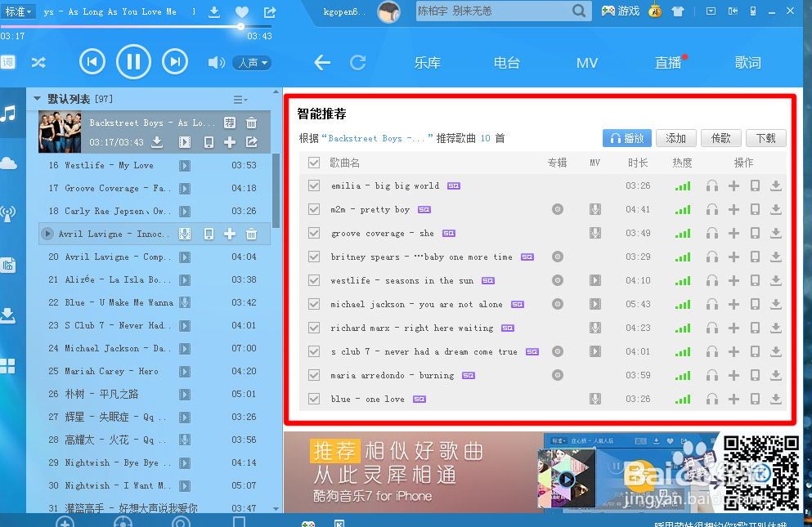Mute the volume speaker icon
Image resolution: width=812 pixels, height=527 pixels.
tap(216, 63)
